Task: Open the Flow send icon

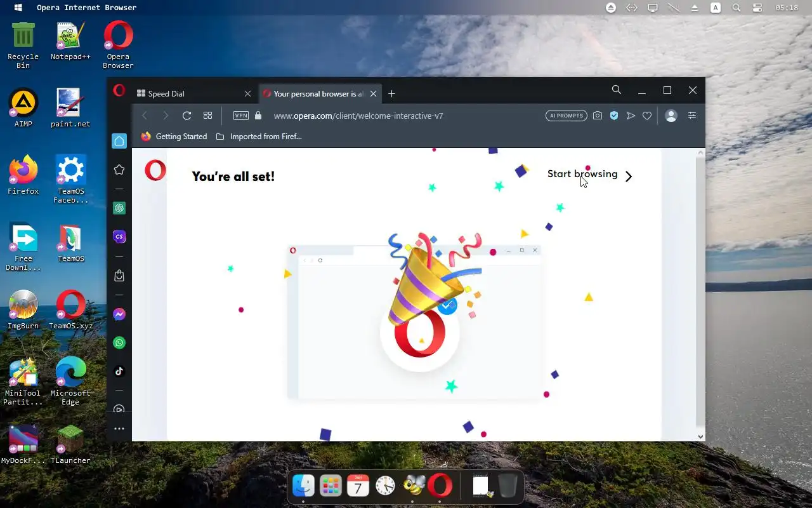Action: pyautogui.click(x=631, y=116)
